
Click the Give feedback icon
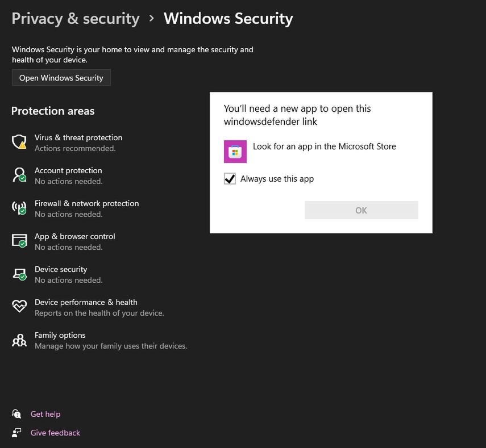17,432
